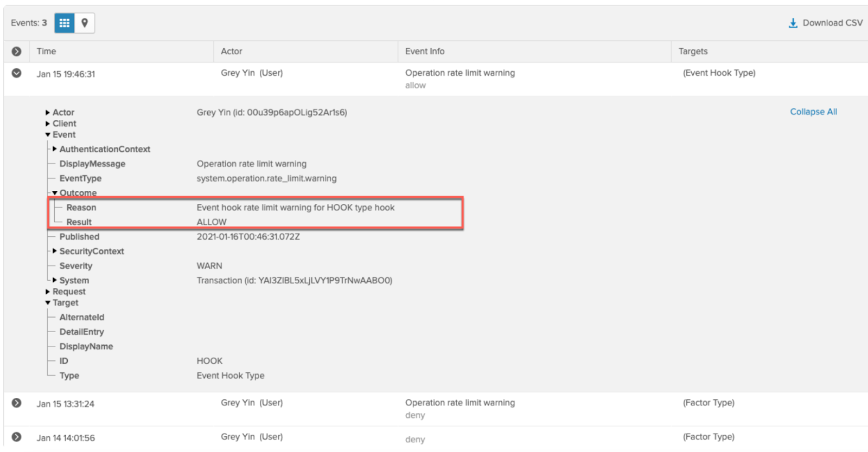Click the Download CSV link text
Image resolution: width=868 pixels, height=452 pixels.
(x=832, y=23)
